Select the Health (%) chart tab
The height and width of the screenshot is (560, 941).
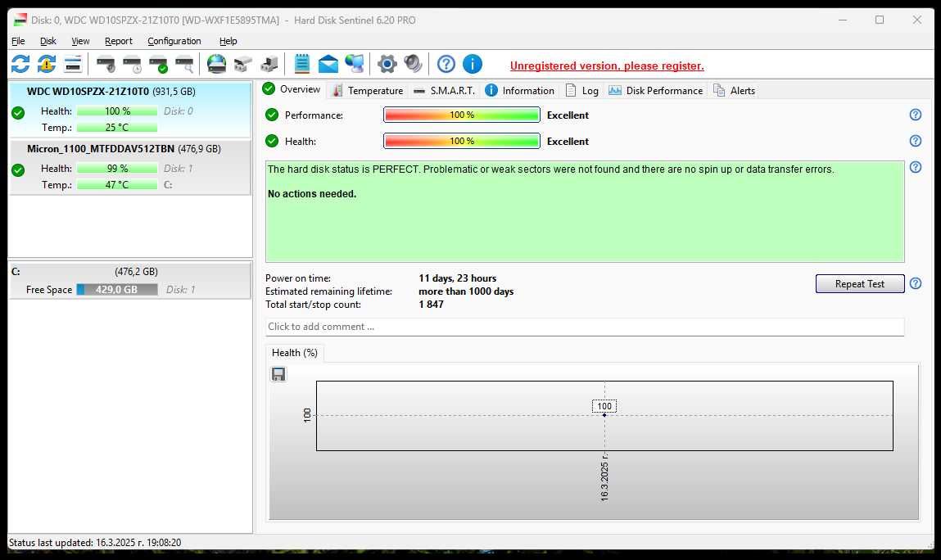(x=295, y=353)
